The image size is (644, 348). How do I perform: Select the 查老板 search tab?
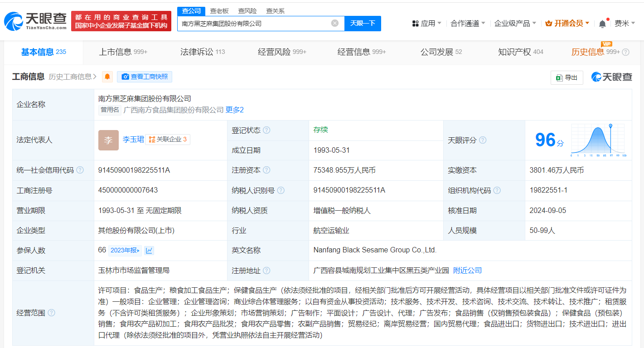click(x=219, y=11)
